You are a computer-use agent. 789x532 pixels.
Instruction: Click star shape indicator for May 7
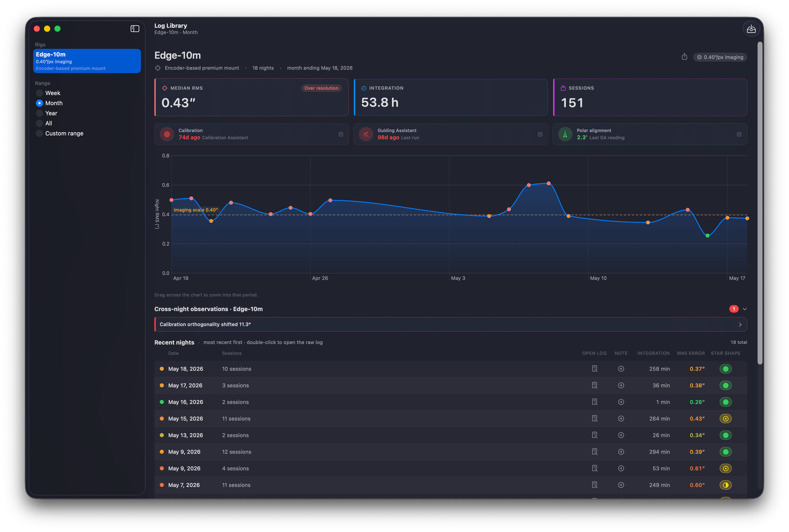click(x=725, y=485)
